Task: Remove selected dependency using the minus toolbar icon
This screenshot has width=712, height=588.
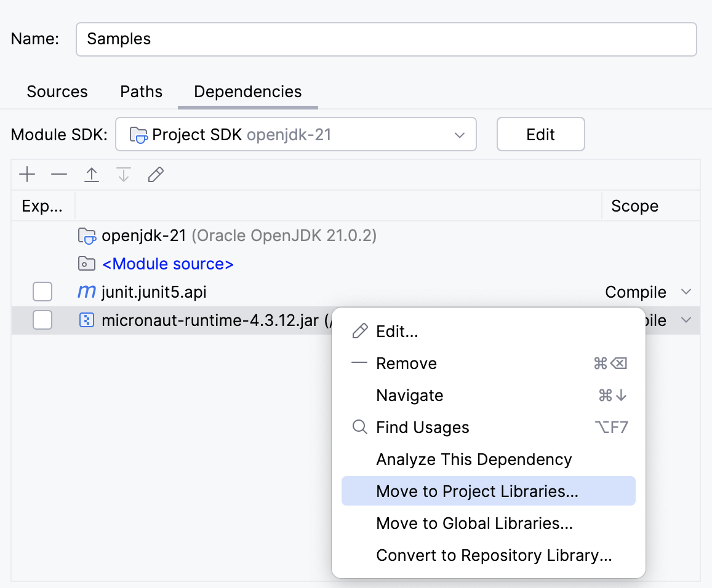Action: click(x=59, y=175)
